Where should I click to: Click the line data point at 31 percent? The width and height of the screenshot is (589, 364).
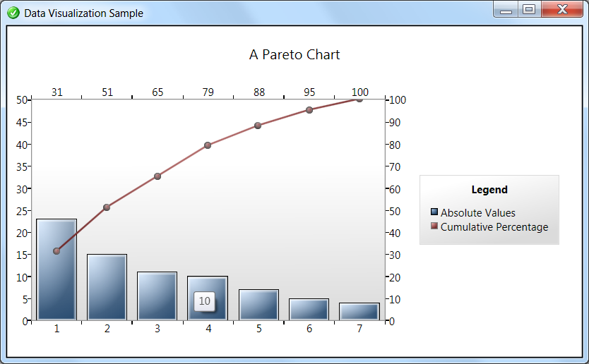[56, 251]
